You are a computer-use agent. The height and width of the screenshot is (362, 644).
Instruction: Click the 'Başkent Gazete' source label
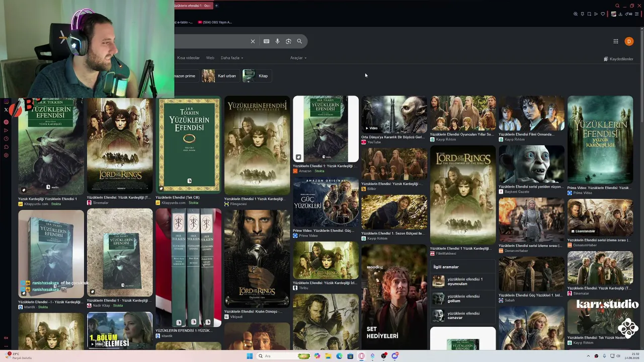tap(514, 192)
